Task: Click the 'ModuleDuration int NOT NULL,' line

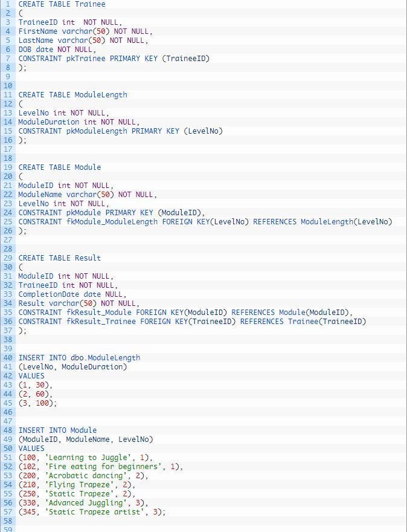Action: point(79,122)
